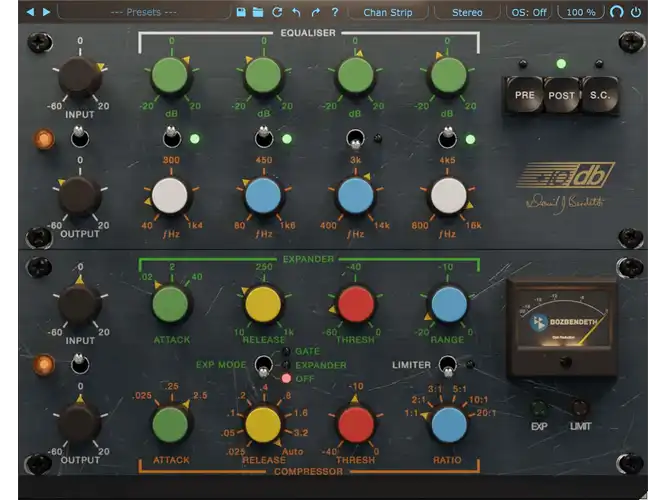This screenshot has height=500, width=667.
Task: Click the blue headphone-style arc icon
Action: pos(616,12)
